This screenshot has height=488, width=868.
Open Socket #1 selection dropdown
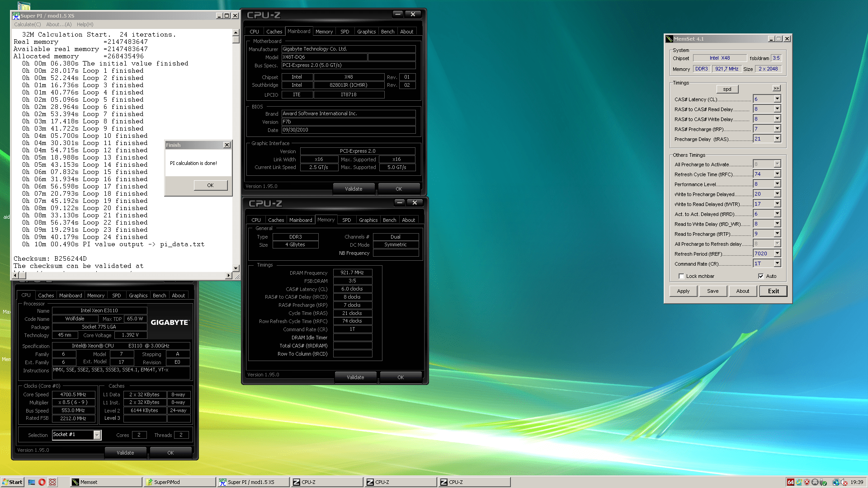97,435
